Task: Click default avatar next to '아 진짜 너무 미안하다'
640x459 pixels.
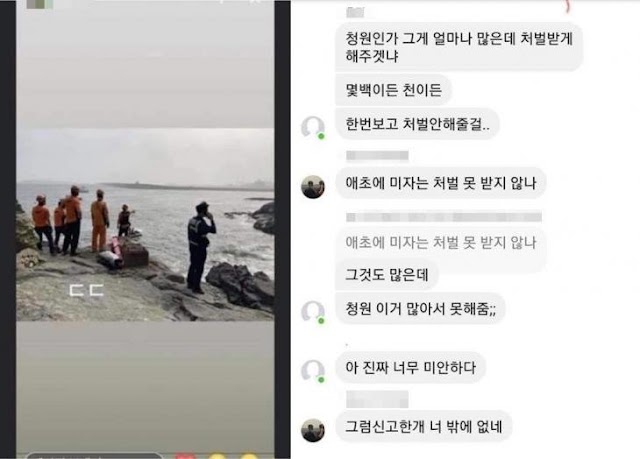Action: click(313, 371)
